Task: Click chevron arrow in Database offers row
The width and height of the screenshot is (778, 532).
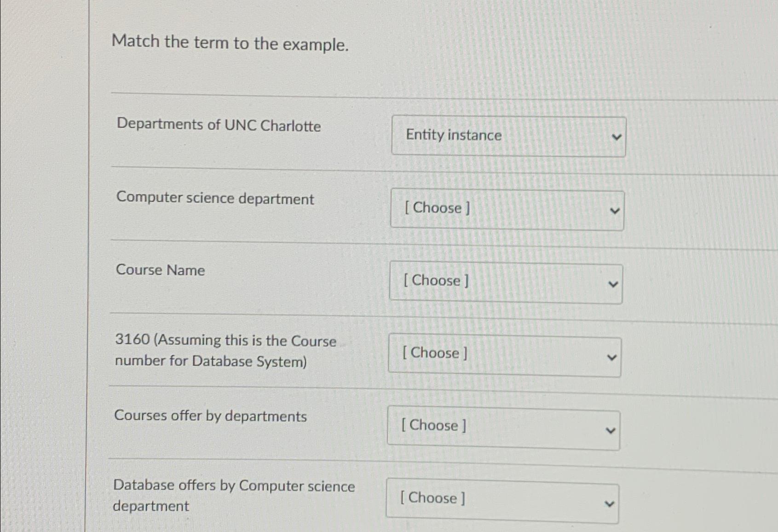Action: coord(609,504)
